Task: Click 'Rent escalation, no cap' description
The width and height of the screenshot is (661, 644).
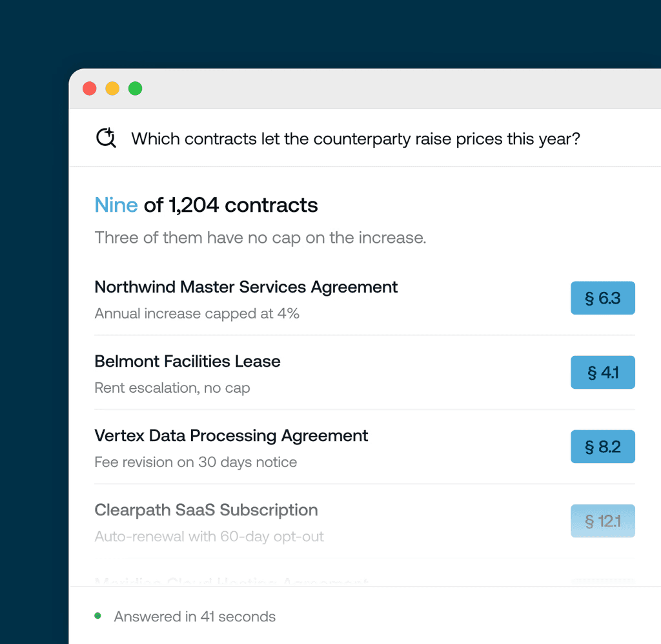Action: tap(172, 388)
